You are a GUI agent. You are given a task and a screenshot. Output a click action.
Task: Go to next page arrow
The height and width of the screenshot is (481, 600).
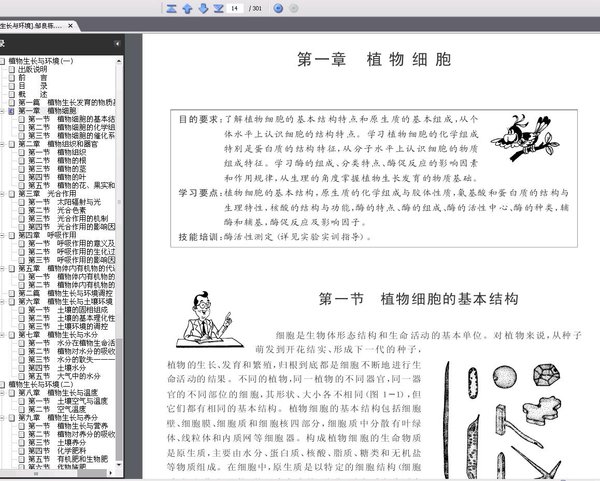tap(203, 8)
